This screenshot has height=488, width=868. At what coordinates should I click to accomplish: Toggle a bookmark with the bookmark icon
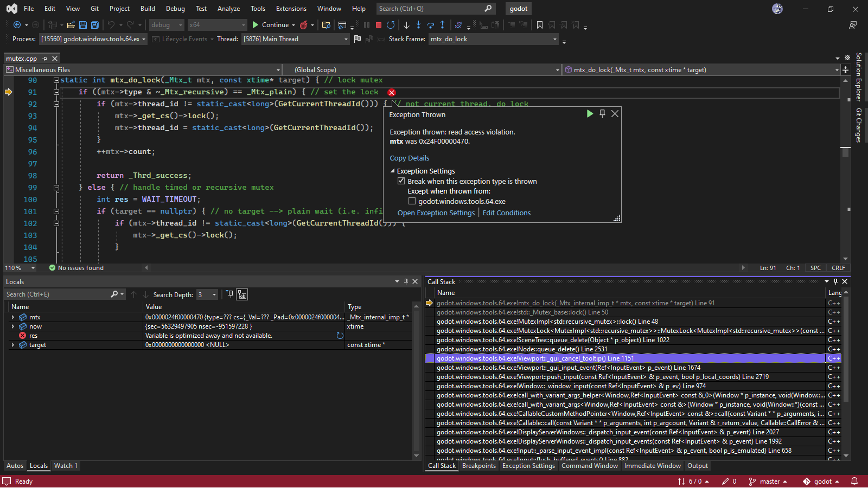[x=540, y=25]
